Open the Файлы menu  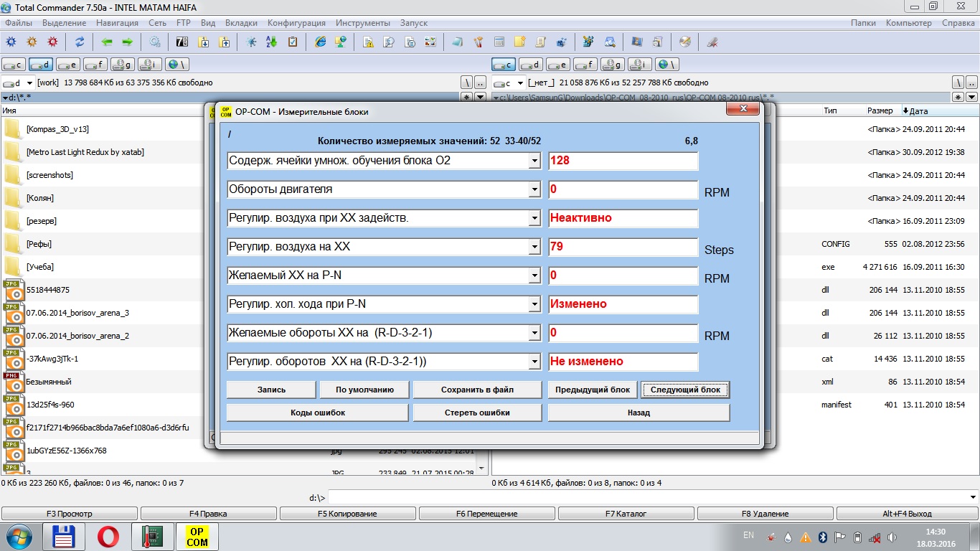point(18,23)
